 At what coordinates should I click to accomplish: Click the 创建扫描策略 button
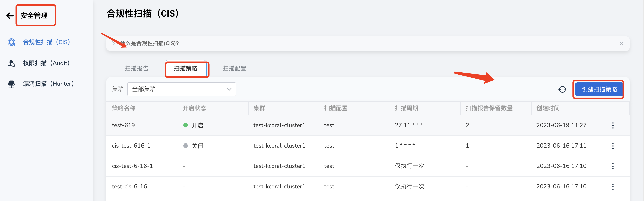coord(599,89)
